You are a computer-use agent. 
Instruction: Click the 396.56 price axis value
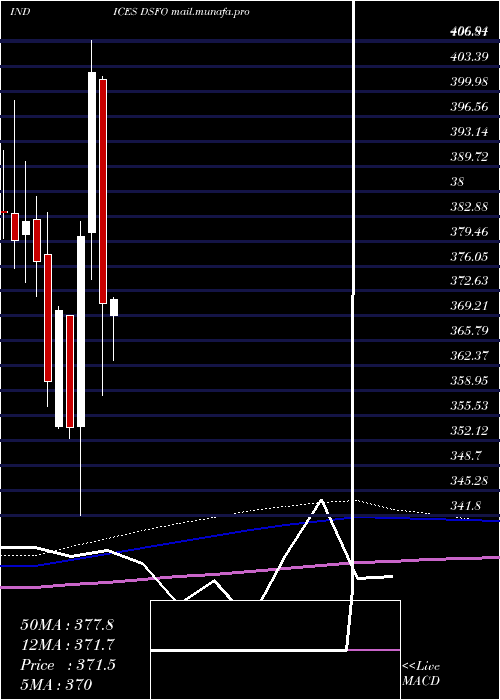470,107
